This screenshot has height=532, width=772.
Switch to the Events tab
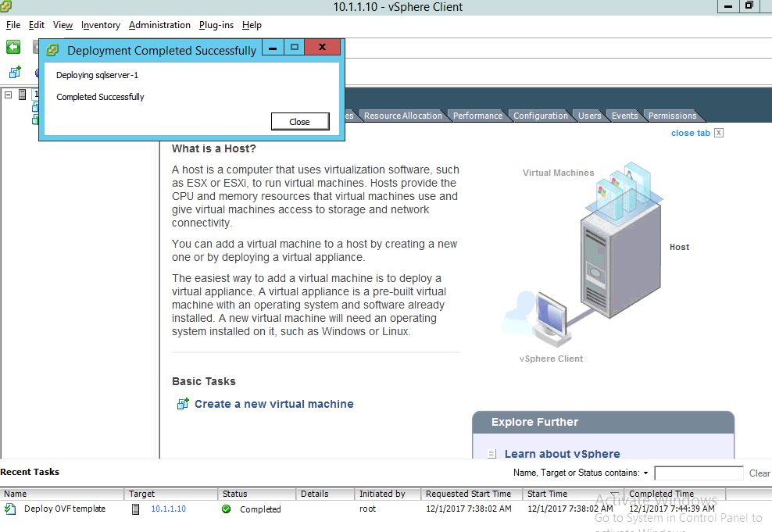[x=625, y=116]
